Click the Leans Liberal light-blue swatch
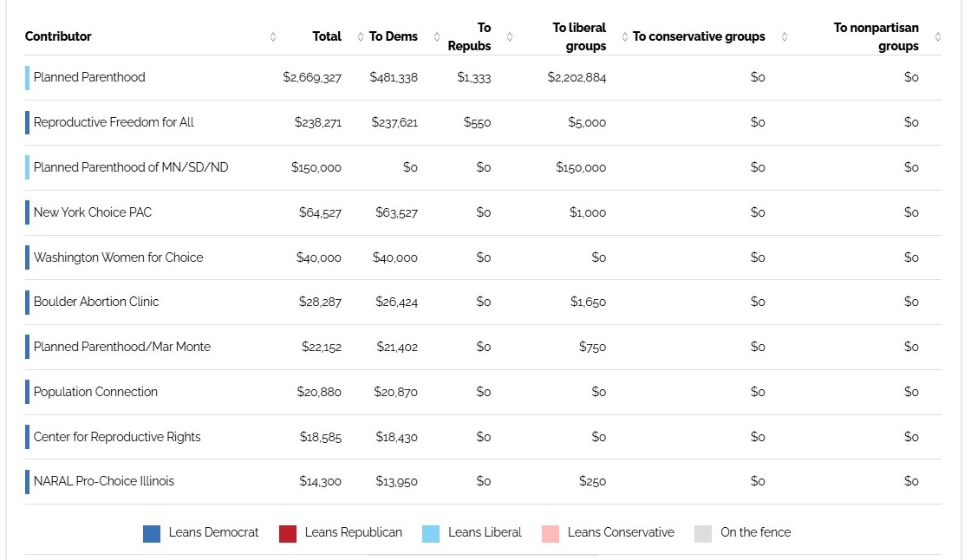Screen dimensions: 971x560 431,533
